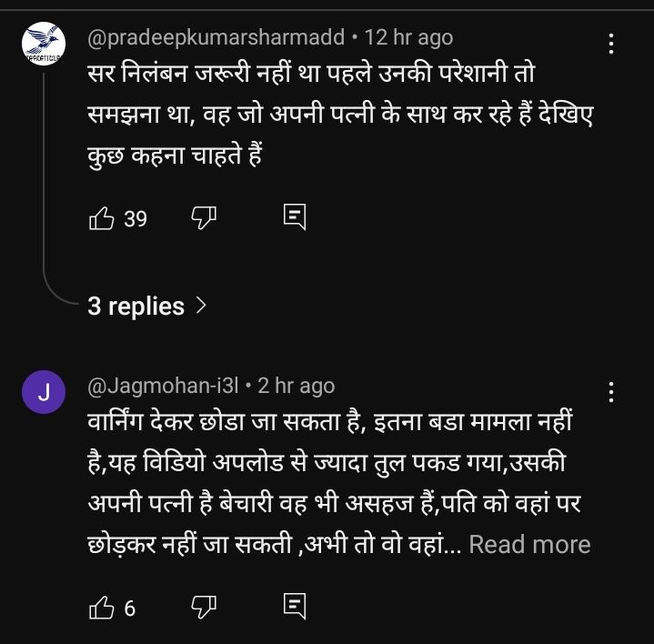Viewport: 654px width, 644px height.
Task: Expand the 3 replies thread
Action: pyautogui.click(x=147, y=307)
